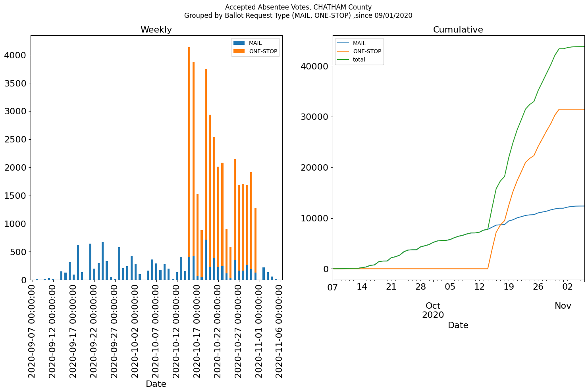
Task: Click the '2020-10-27 00:00:00' x-axis label
Action: (238, 331)
